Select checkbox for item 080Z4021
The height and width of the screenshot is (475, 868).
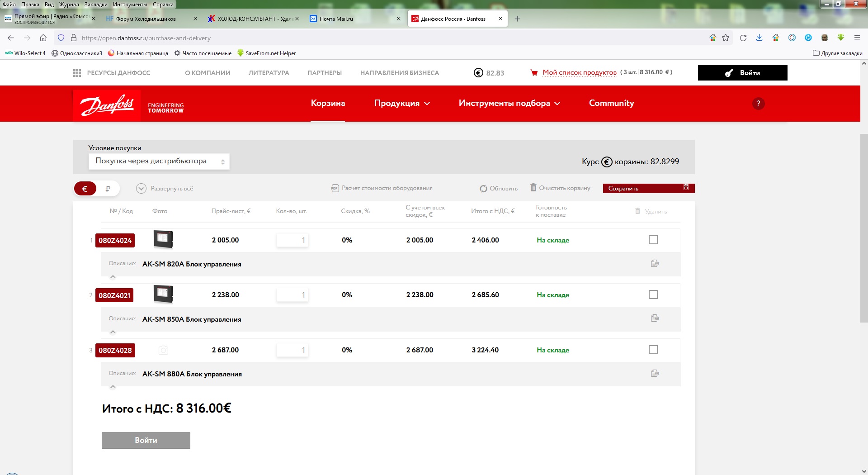(653, 295)
